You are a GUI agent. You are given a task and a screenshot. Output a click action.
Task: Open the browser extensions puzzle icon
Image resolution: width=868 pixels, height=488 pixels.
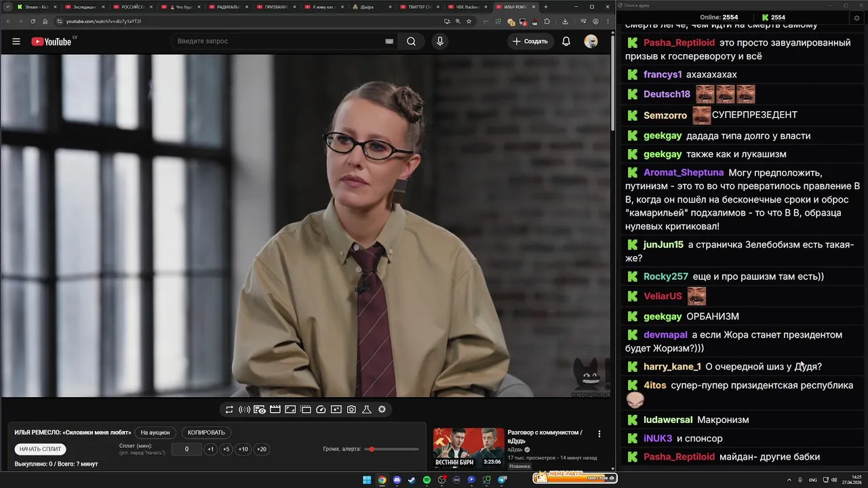547,21
